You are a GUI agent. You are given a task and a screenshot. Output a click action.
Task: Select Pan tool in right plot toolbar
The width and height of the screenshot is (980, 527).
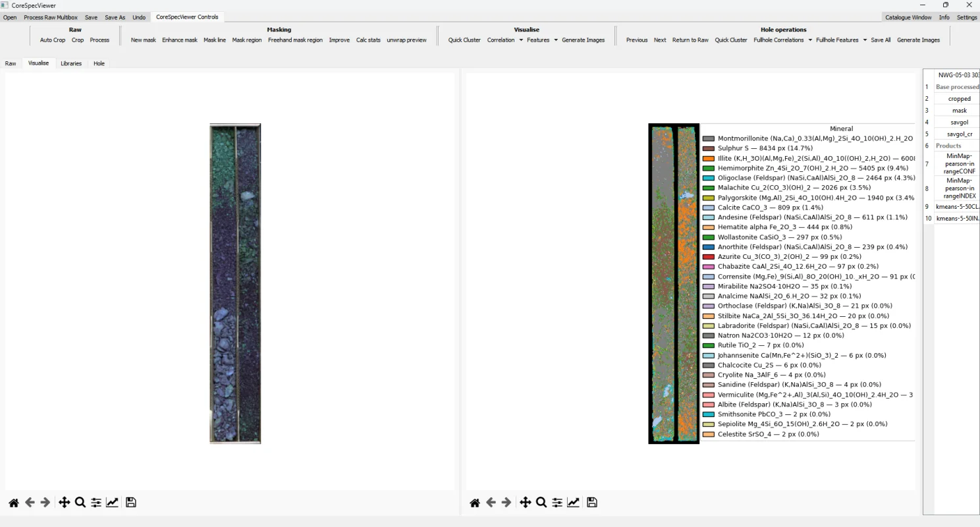(525, 503)
